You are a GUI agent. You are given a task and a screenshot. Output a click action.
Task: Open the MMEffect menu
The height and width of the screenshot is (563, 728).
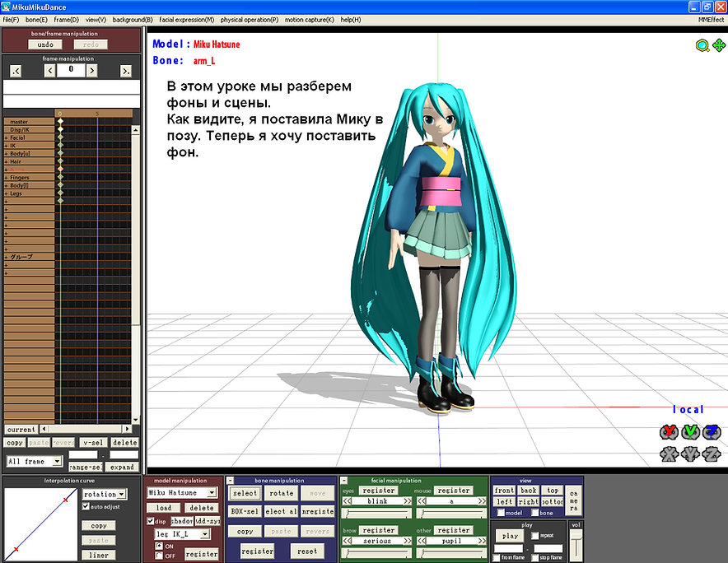point(711,20)
